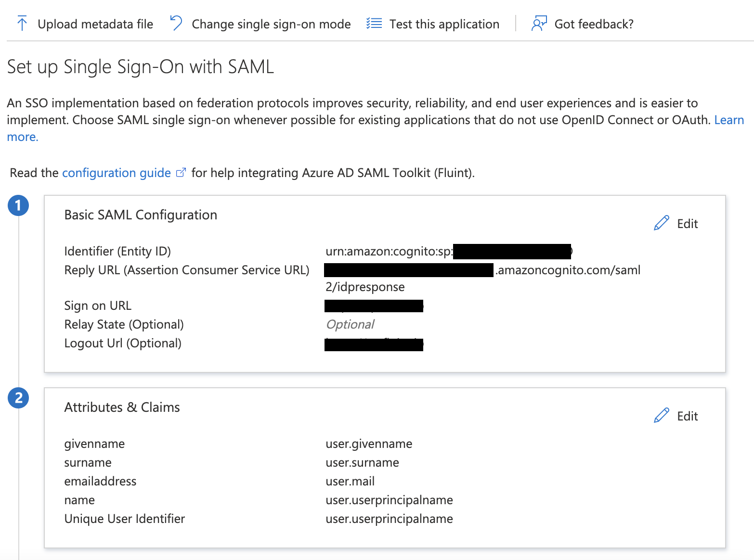Click external link icon beside configuration guide
754x560 pixels.
[x=181, y=173]
